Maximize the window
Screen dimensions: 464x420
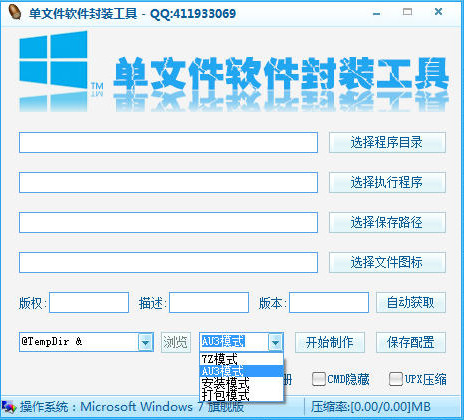pos(407,12)
